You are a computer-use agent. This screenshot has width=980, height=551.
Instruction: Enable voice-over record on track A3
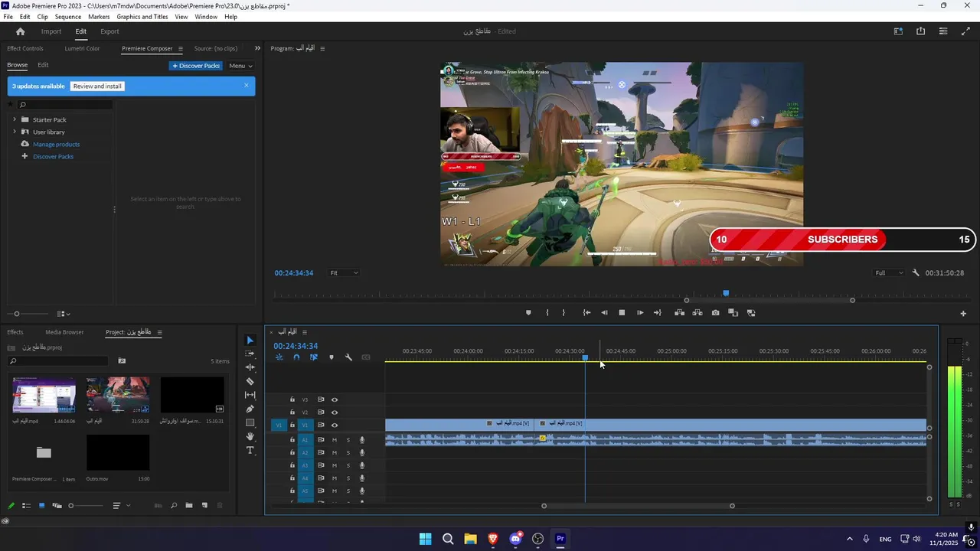tap(362, 465)
